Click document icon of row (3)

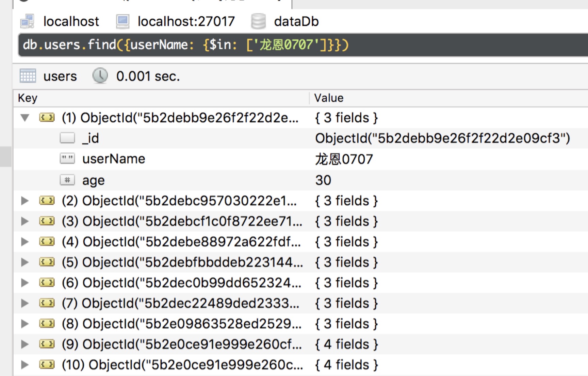[x=47, y=221]
